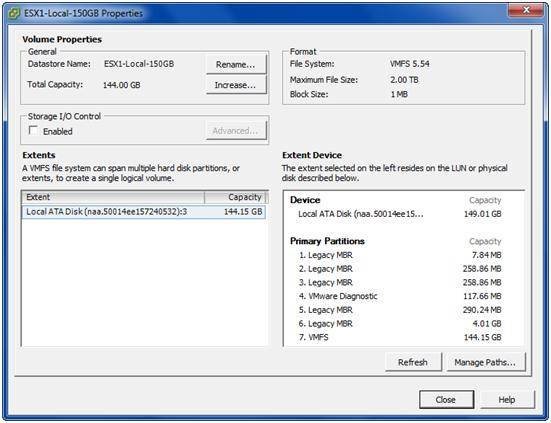Click the total capacity value 144.00 GB
Viewport: 551px width, 423px height.
[x=122, y=85]
